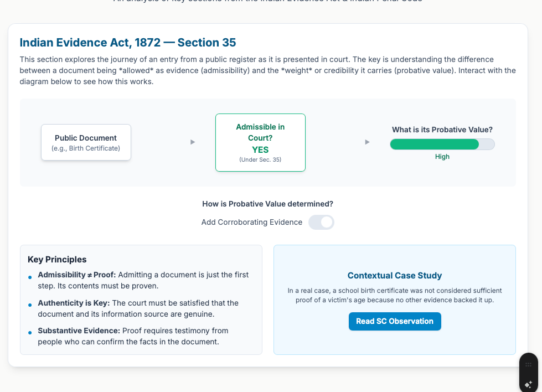The width and height of the screenshot is (542, 392).
Task: Click the "What is its Probative Value?" label
Action: [442, 130]
